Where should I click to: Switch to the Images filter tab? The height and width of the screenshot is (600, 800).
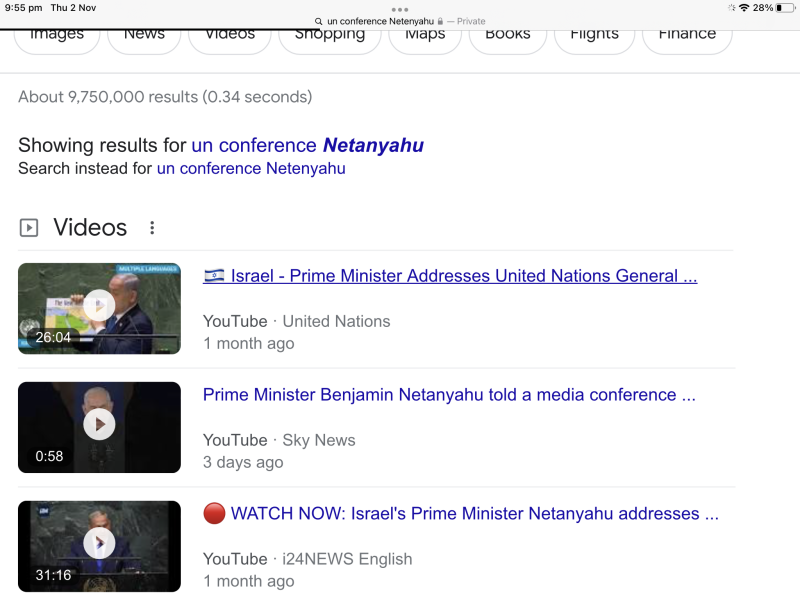pos(57,35)
